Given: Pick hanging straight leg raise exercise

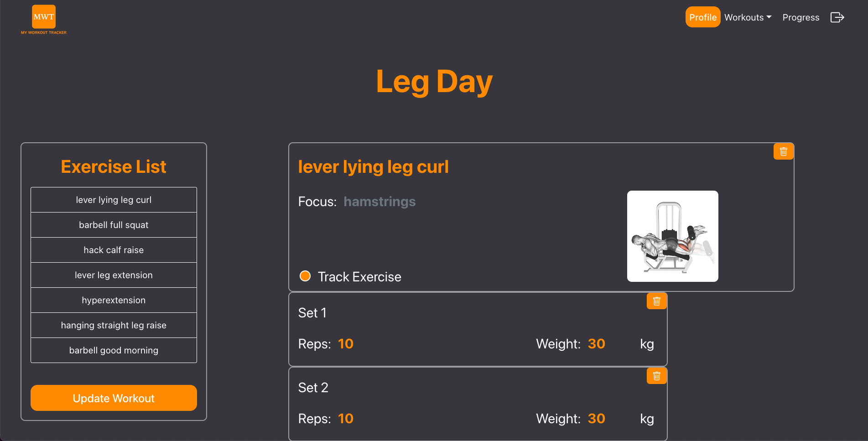Looking at the screenshot, I should coord(114,325).
